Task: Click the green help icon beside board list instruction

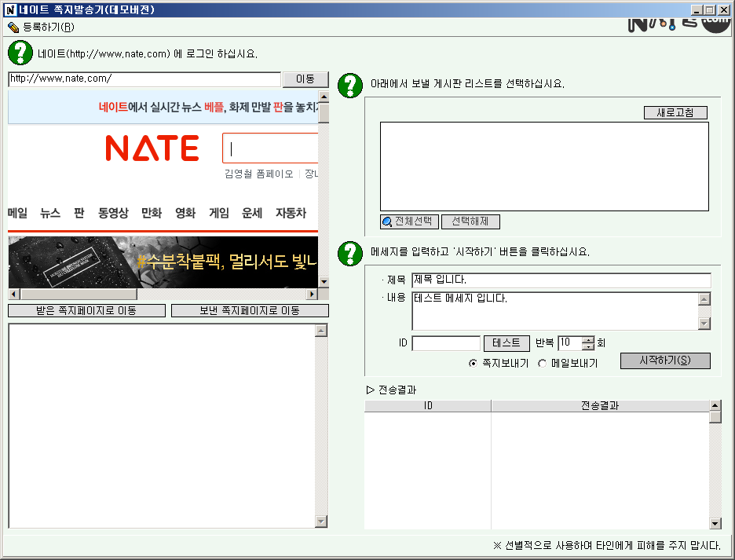Action: tap(349, 84)
